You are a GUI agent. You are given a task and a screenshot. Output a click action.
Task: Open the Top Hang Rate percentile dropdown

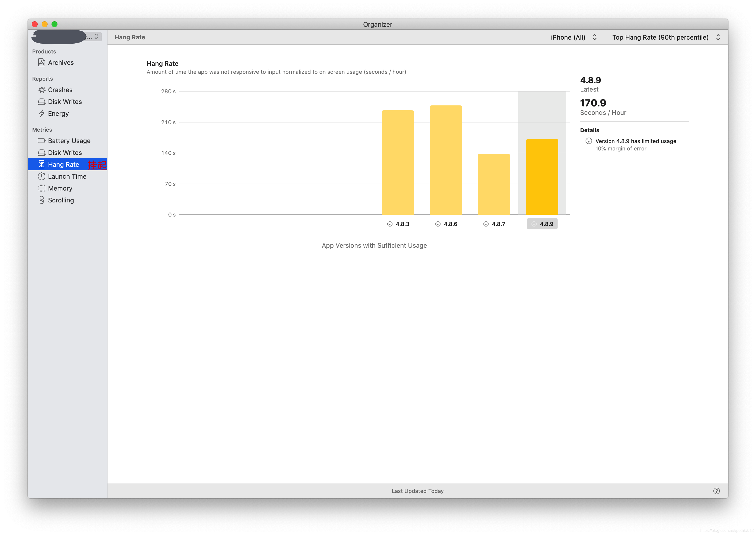tap(666, 37)
